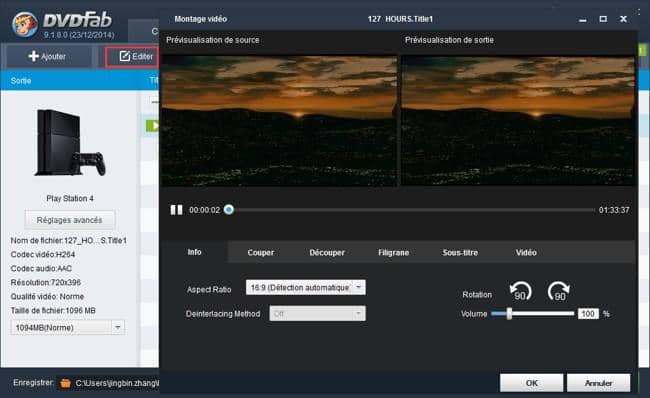Viewport: 650px width, 398px height.
Task: Click the Qualité vidéo: Norme text
Action: click(47, 296)
